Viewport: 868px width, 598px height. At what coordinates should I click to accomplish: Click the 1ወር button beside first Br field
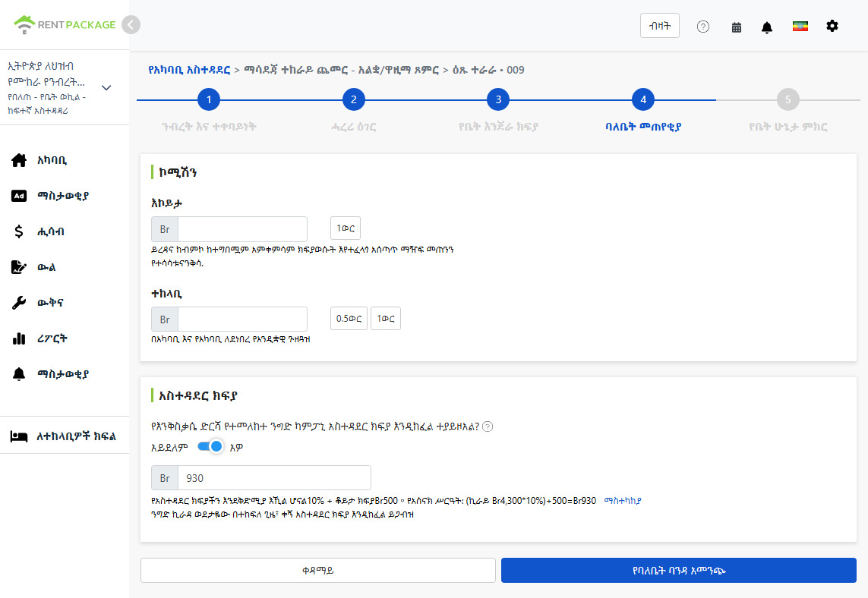point(346,228)
